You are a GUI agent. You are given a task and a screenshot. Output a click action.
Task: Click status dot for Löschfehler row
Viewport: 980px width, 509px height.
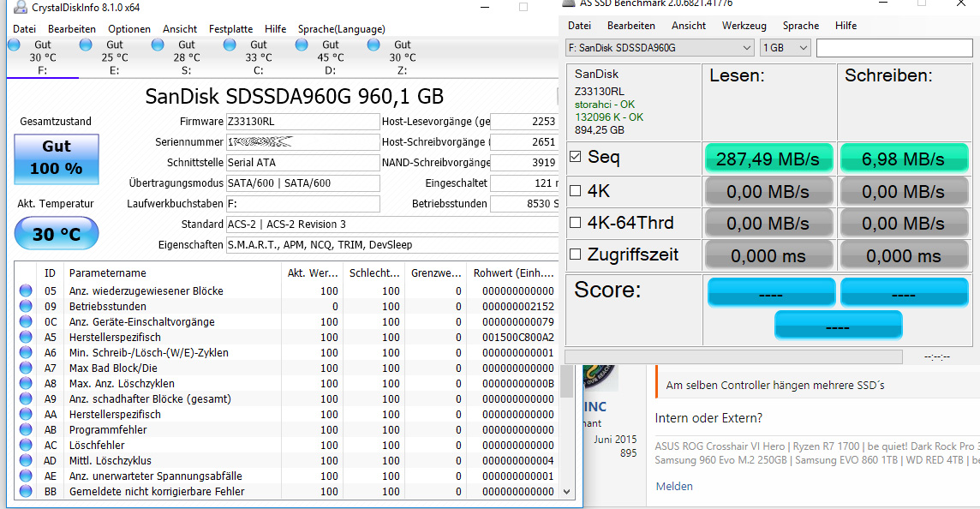pyautogui.click(x=26, y=446)
